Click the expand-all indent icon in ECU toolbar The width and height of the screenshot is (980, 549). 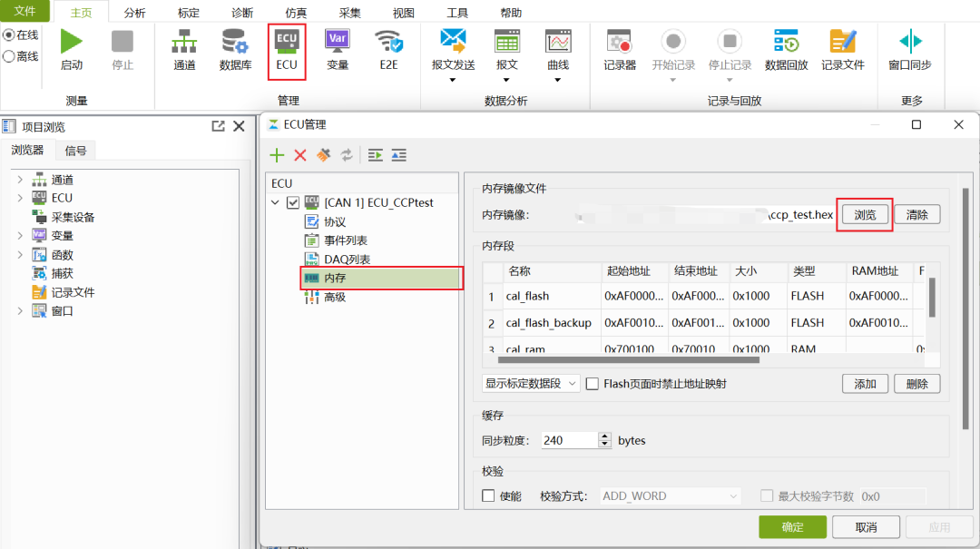pos(375,155)
